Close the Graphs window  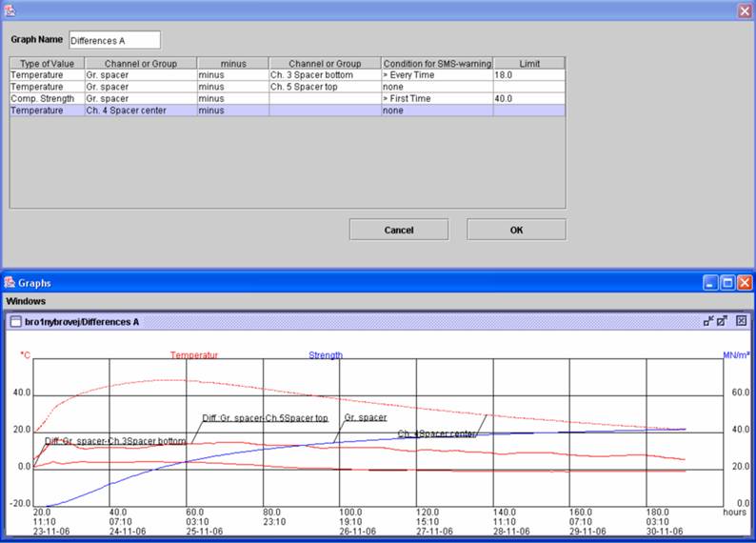[745, 283]
